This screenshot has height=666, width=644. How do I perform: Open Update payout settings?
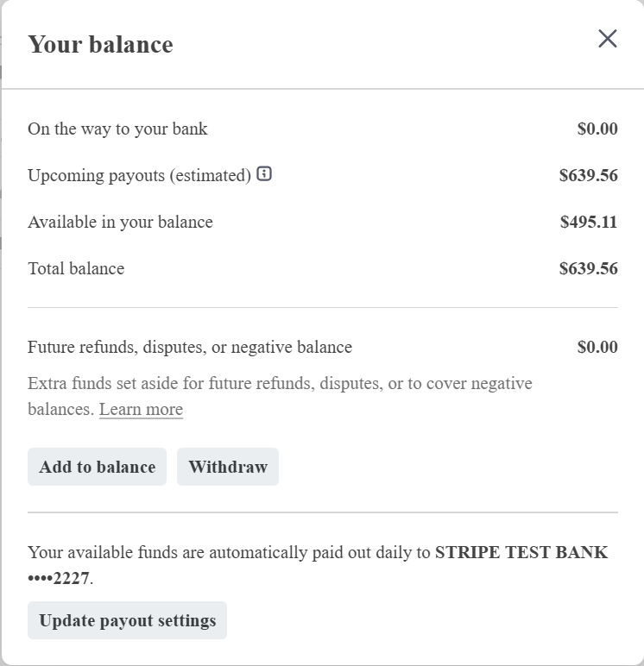coord(127,620)
